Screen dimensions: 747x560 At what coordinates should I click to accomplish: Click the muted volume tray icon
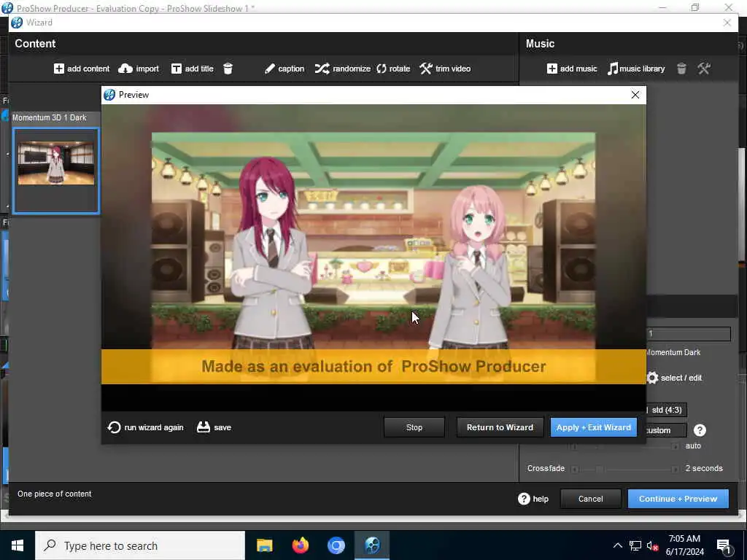(652, 545)
